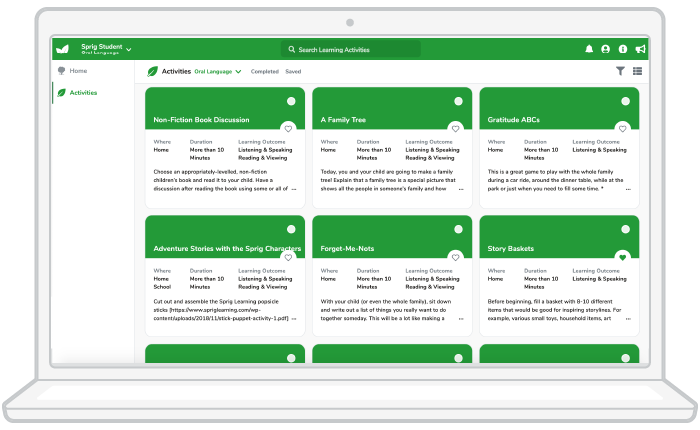
Task: Click the Home sidebar icon
Action: click(x=62, y=71)
